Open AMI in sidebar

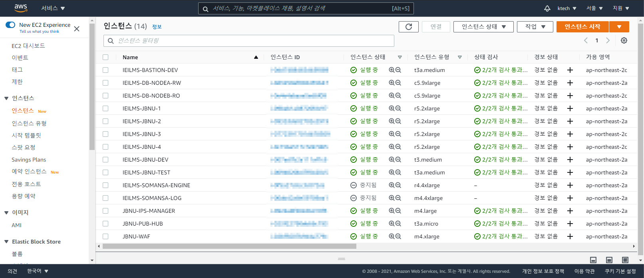[16, 225]
